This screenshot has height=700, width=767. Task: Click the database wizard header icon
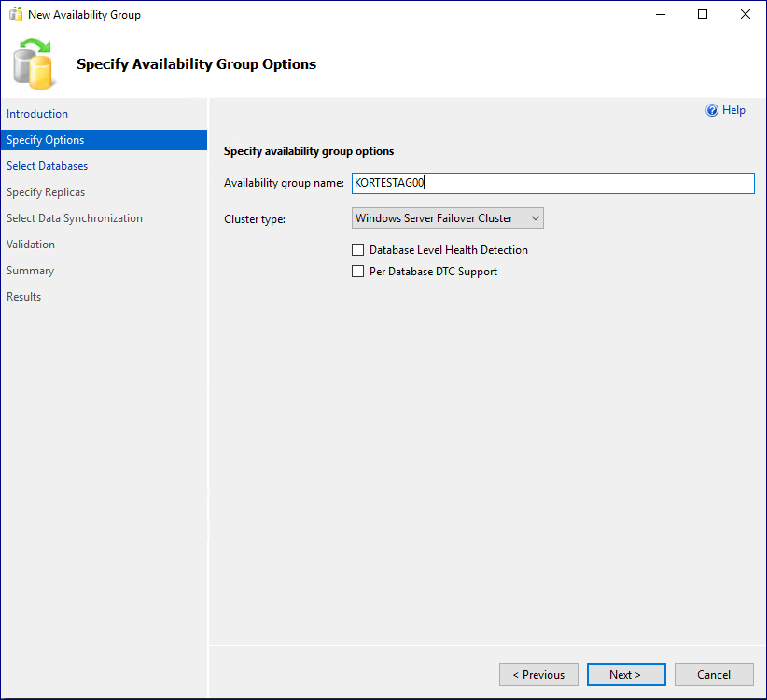[33, 64]
